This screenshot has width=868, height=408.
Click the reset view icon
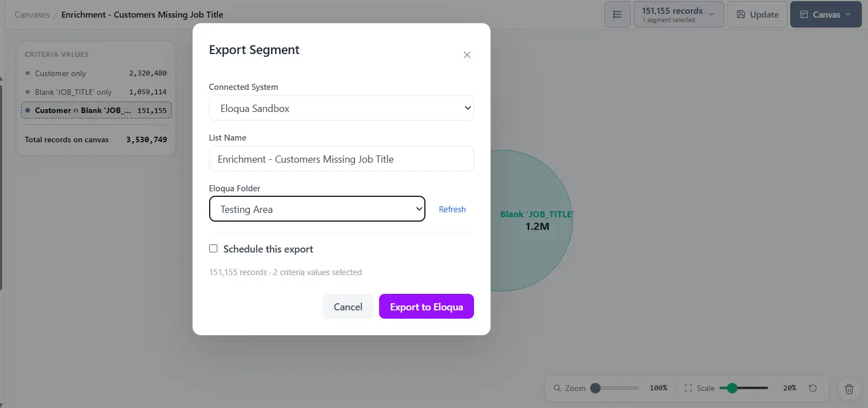point(813,388)
